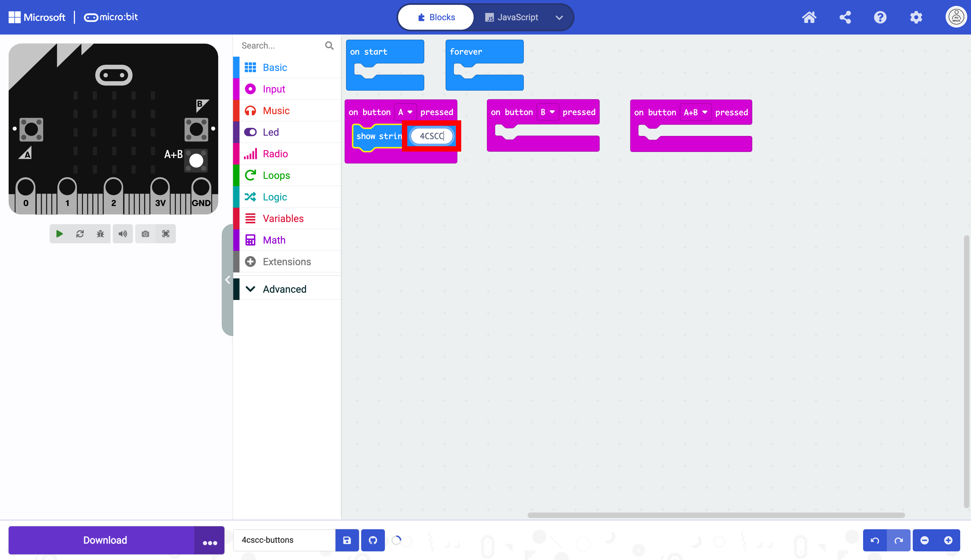The width and height of the screenshot is (971, 560).
Task: Select the show string block
Action: point(378,136)
